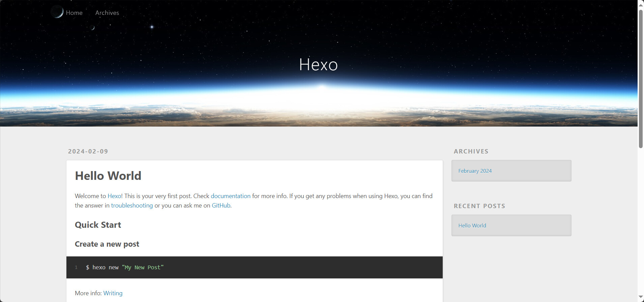Click the large Hexo site title
Screen dimensions: 644x302
[318, 64]
